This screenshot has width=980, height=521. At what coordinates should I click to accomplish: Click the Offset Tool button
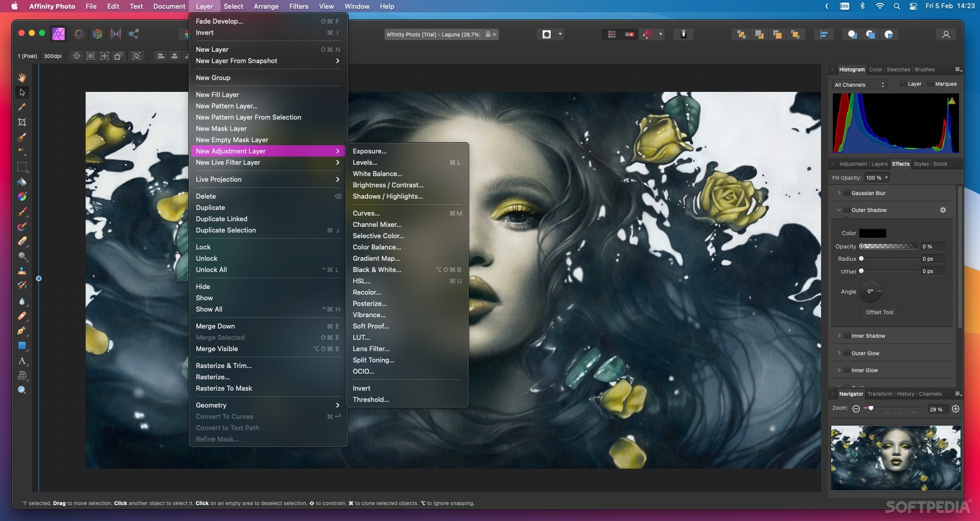coord(879,313)
